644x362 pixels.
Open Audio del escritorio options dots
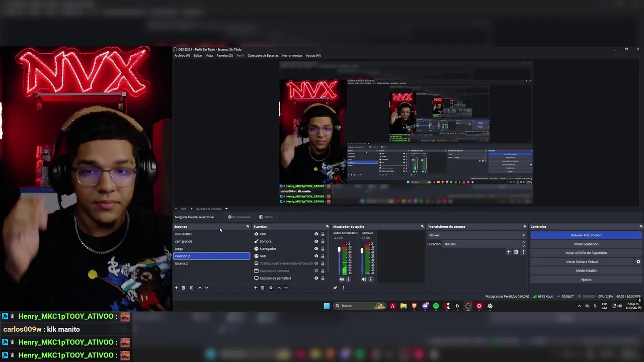[x=348, y=279]
